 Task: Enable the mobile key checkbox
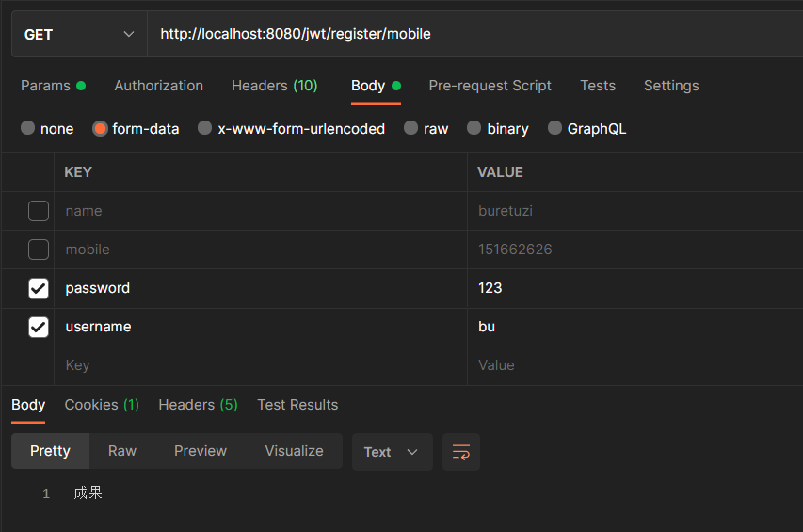(39, 250)
